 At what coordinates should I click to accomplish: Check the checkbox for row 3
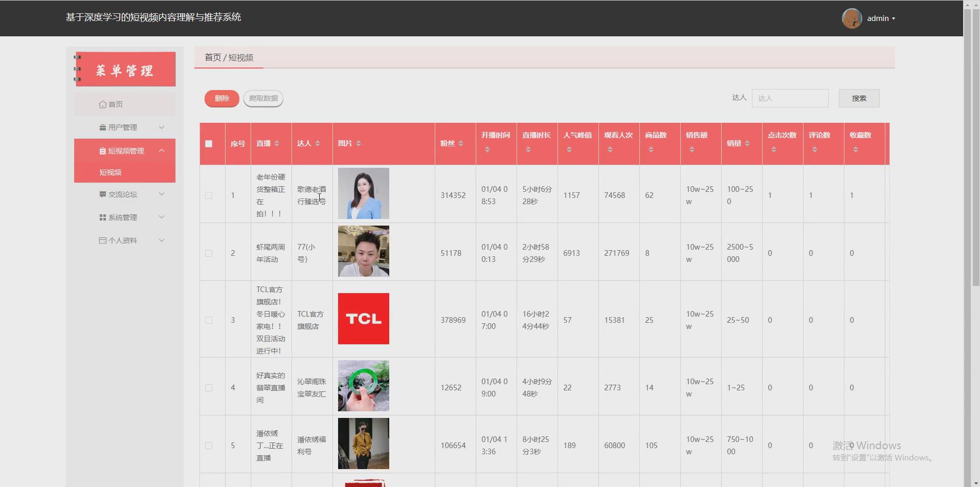209,320
